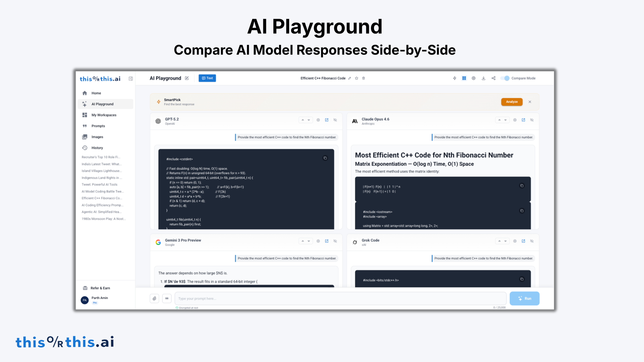This screenshot has height=362, width=644.
Task: Open the download/export icon in the top toolbar
Action: point(483,78)
